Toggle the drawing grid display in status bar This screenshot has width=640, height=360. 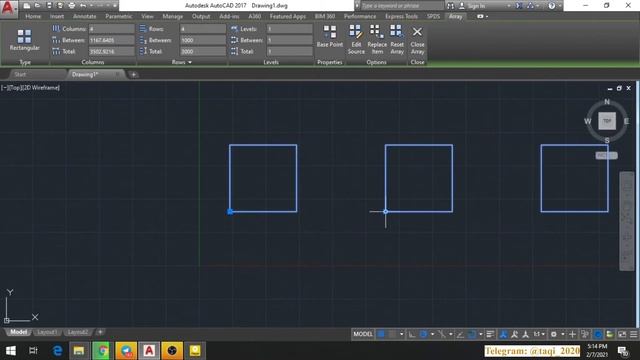[380, 334]
